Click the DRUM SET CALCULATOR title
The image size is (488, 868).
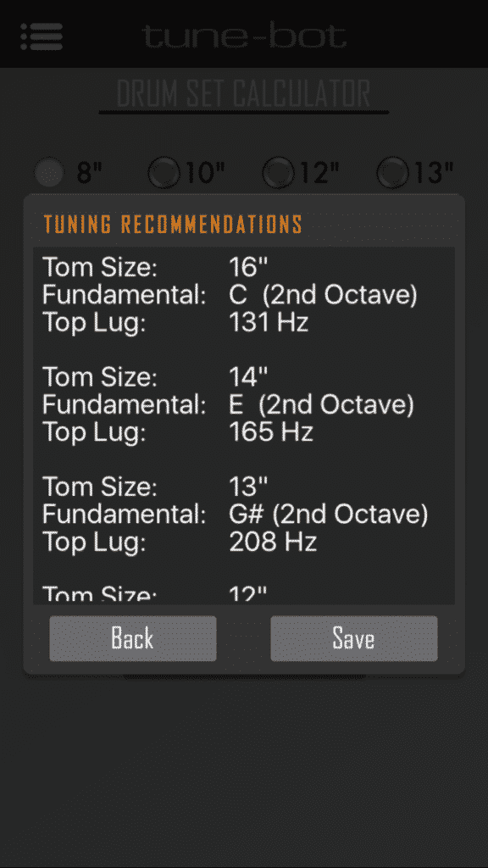[x=244, y=93]
